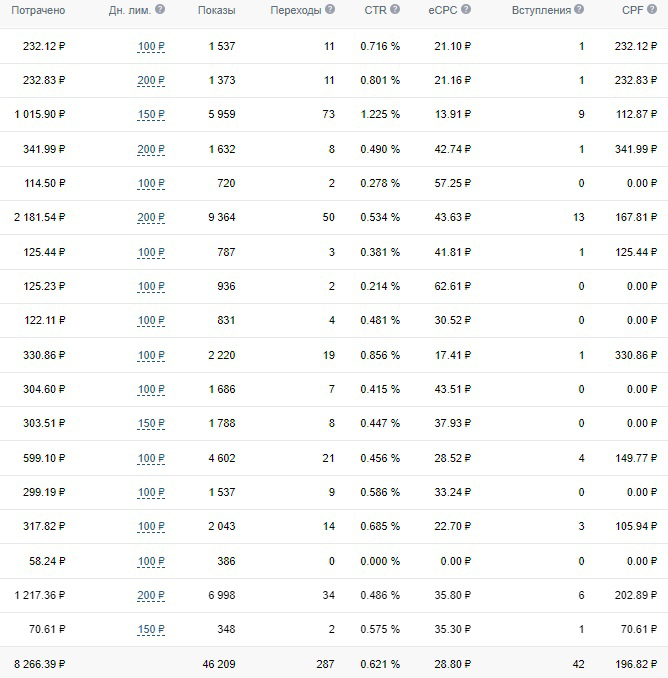Open help icon next to CTR header
The width and height of the screenshot is (668, 678).
pos(395,9)
